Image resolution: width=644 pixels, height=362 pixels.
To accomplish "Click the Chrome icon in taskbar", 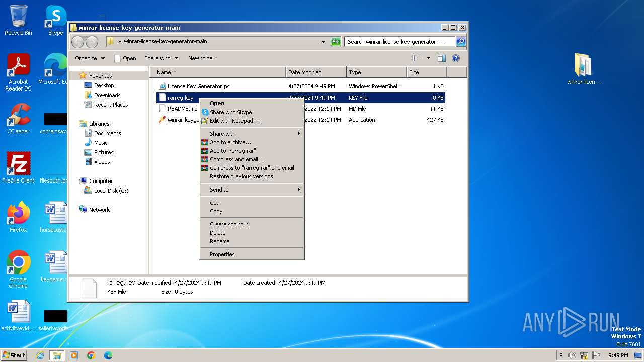I will tap(91, 355).
